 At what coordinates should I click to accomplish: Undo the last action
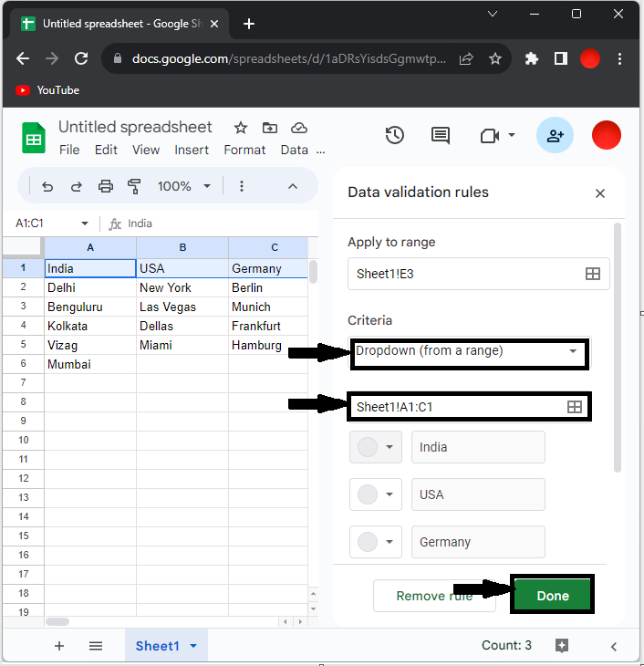(x=47, y=186)
